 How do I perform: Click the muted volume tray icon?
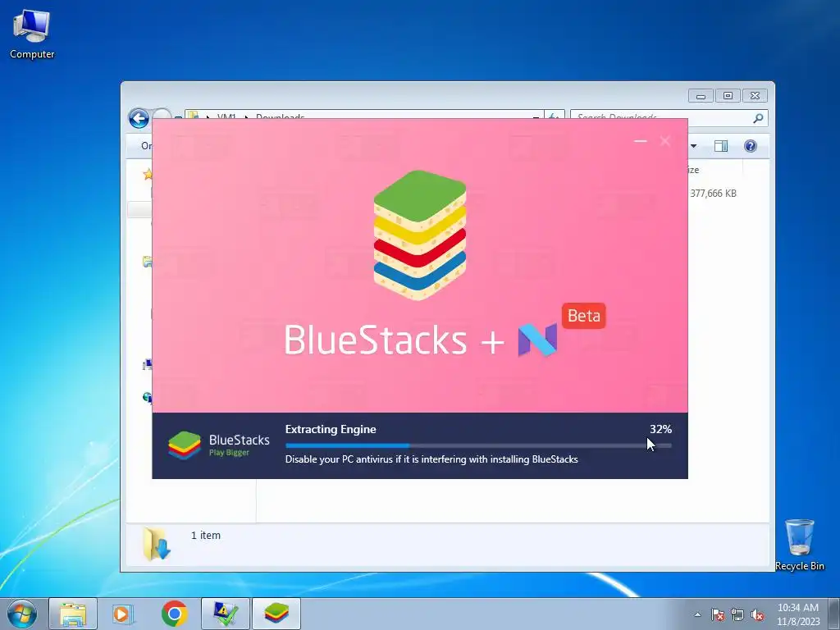[x=757, y=614]
